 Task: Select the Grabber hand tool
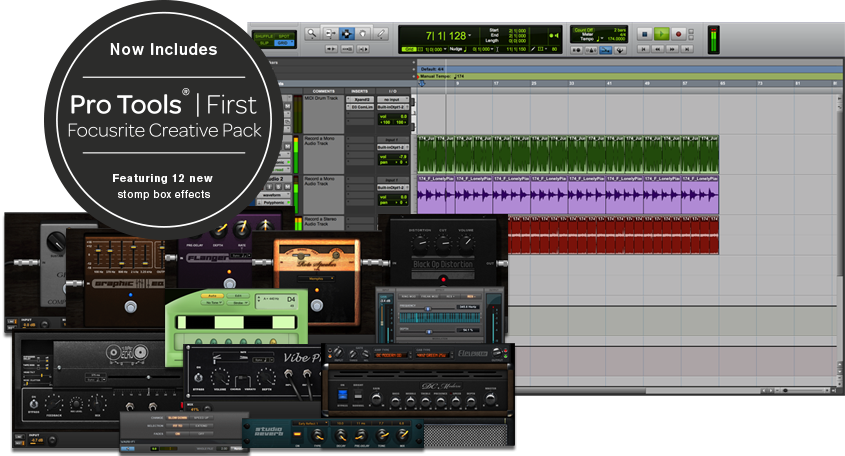[x=363, y=34]
